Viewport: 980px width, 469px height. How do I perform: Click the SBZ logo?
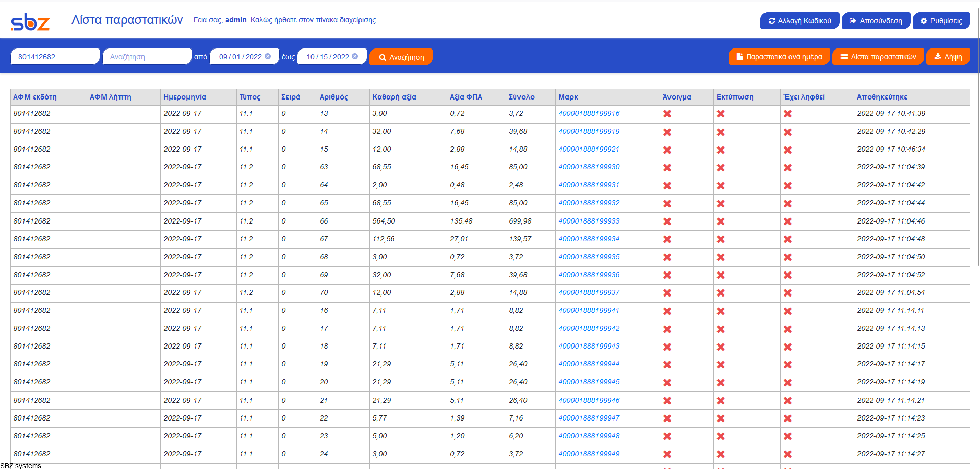coord(30,20)
